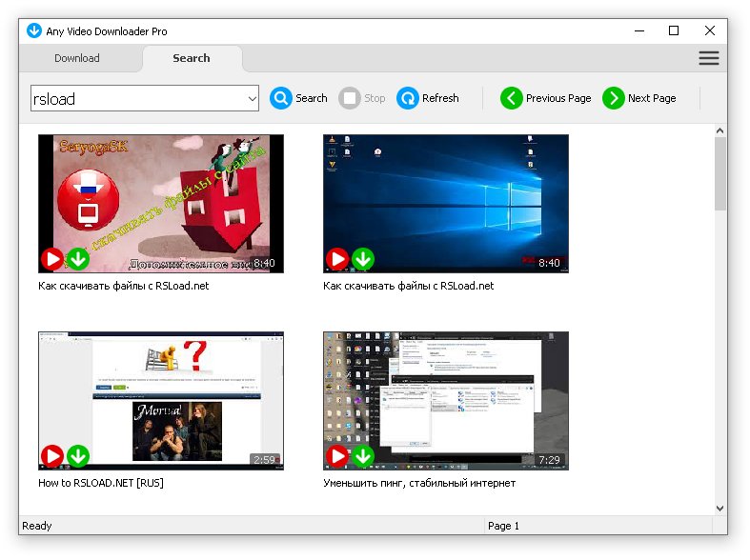Click the Refresh button label
This screenshot has width=750, height=560.
(x=440, y=98)
